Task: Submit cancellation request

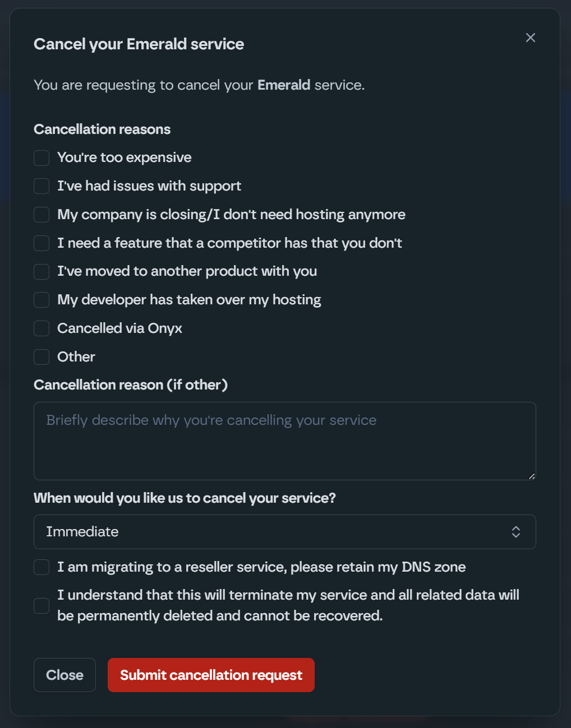Action: [211, 675]
